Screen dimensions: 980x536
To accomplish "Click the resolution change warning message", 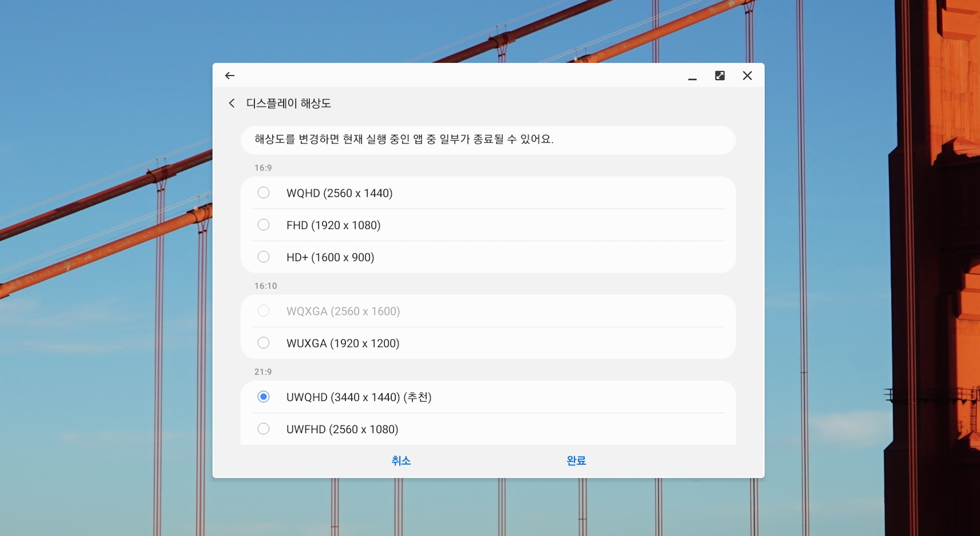I will 403,139.
